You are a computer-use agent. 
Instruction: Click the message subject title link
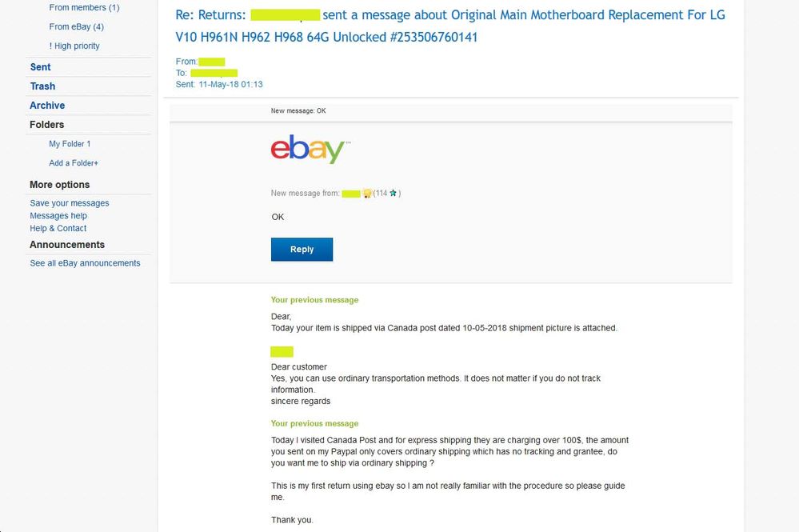(x=450, y=26)
